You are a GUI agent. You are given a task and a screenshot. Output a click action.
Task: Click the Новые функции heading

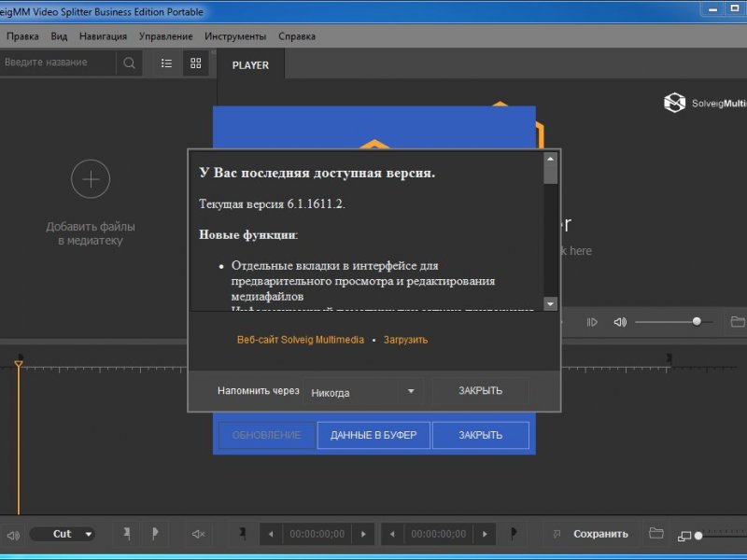pyautogui.click(x=248, y=235)
